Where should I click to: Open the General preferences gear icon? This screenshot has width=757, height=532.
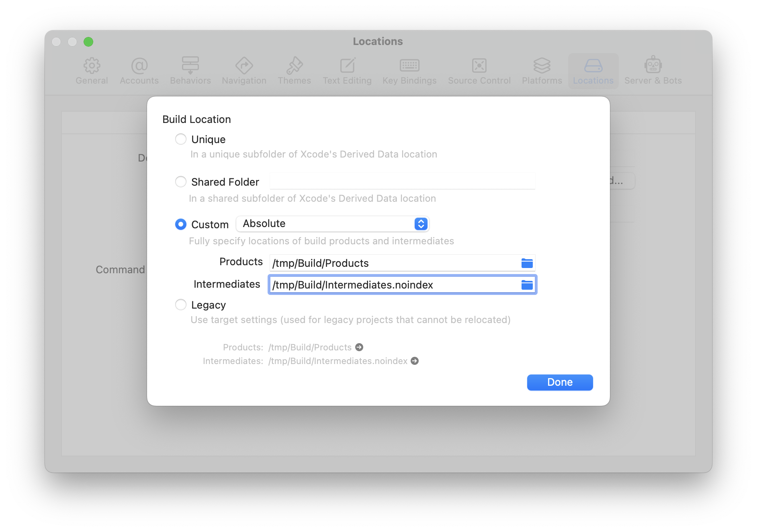[92, 65]
